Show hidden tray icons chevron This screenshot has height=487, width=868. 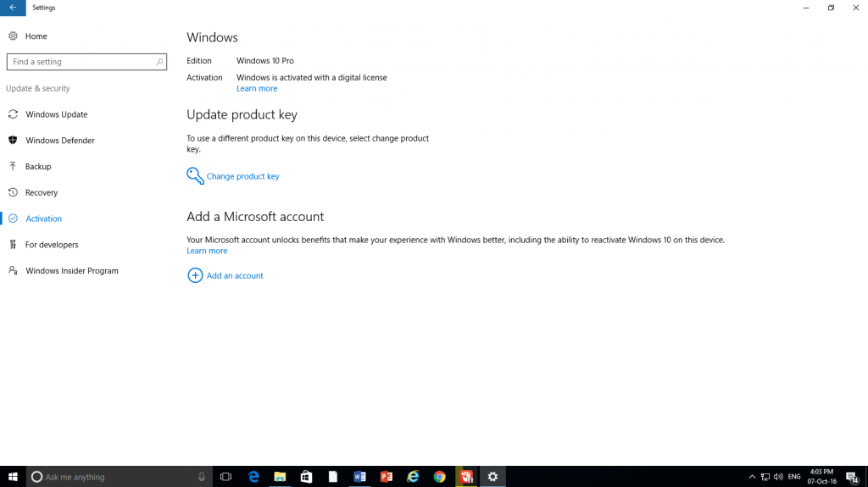pos(752,477)
